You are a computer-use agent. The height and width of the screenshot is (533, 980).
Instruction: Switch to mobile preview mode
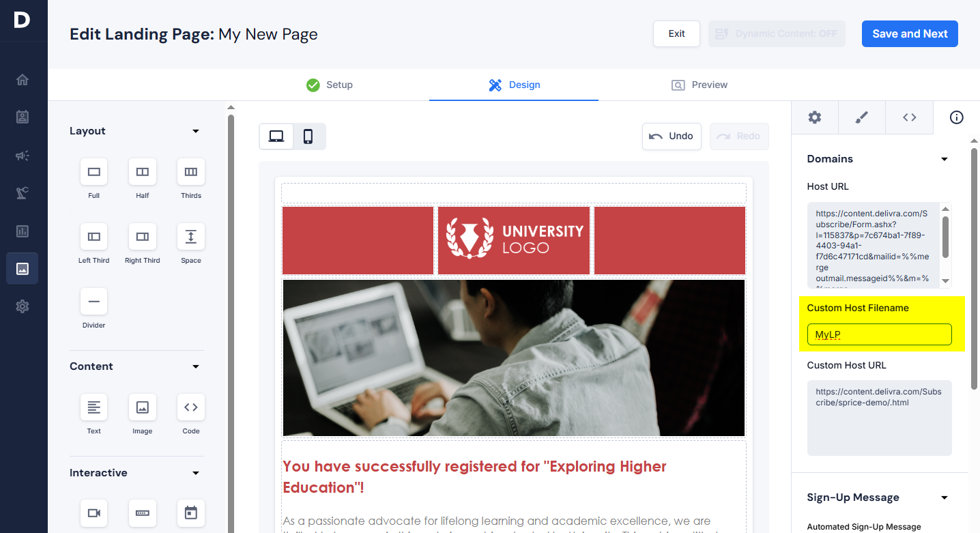coord(308,136)
